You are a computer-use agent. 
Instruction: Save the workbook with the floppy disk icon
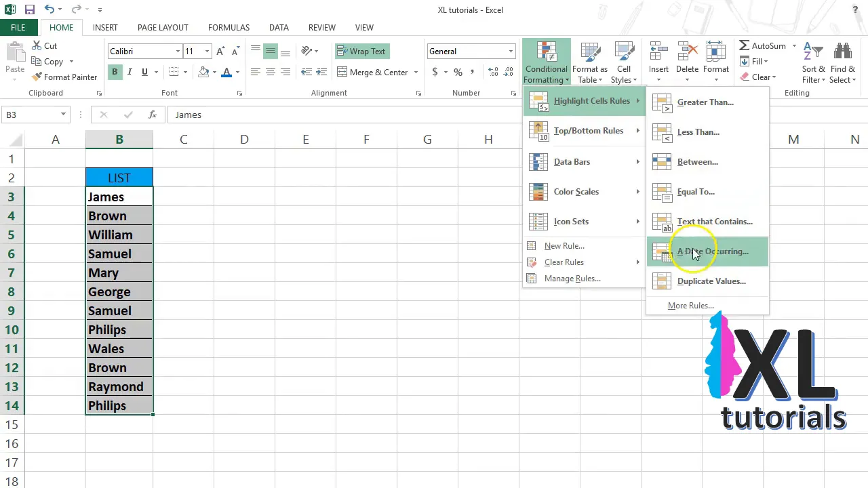pyautogui.click(x=29, y=9)
